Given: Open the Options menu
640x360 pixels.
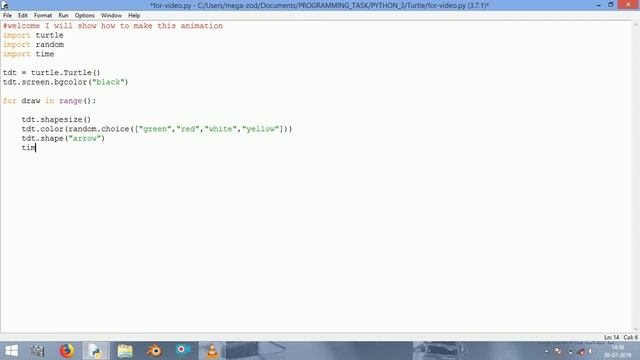Looking at the screenshot, I should click(84, 16).
